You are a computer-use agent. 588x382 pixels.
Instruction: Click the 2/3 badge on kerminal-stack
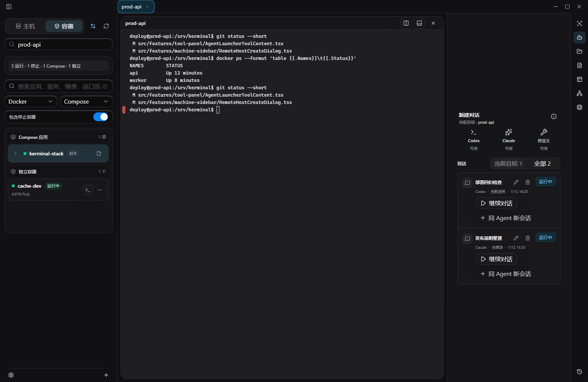(x=73, y=154)
